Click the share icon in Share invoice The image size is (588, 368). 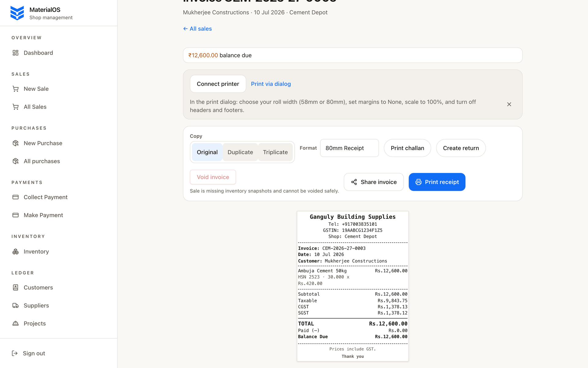point(354,182)
